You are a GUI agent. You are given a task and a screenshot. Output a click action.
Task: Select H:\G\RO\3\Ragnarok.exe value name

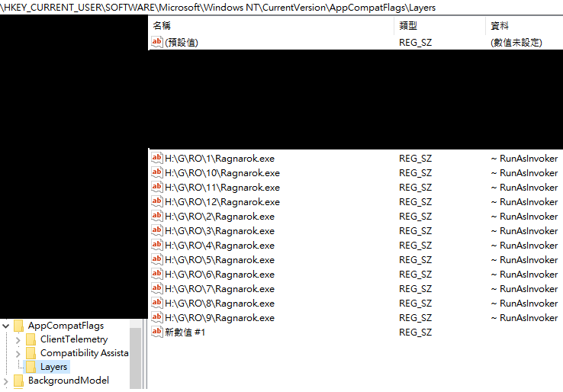[x=220, y=231]
